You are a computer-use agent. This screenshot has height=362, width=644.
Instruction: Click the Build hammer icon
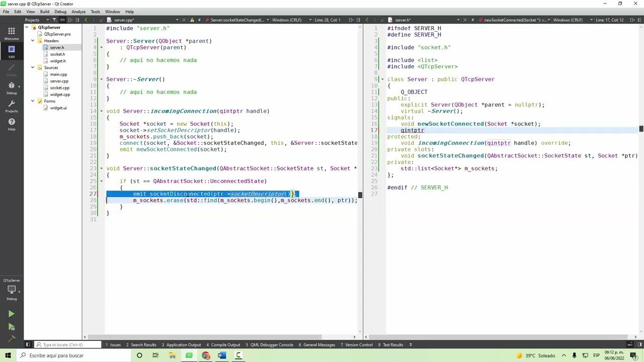pyautogui.click(x=11, y=338)
